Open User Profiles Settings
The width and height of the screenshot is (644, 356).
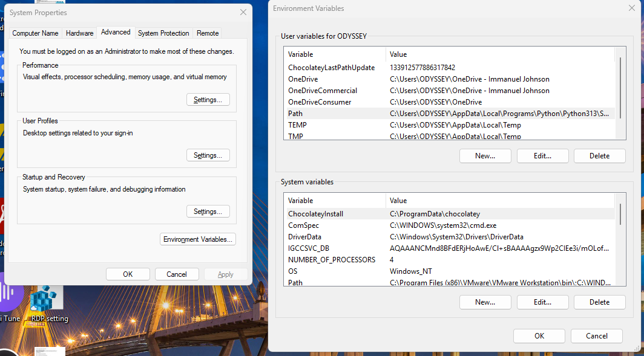pos(208,155)
